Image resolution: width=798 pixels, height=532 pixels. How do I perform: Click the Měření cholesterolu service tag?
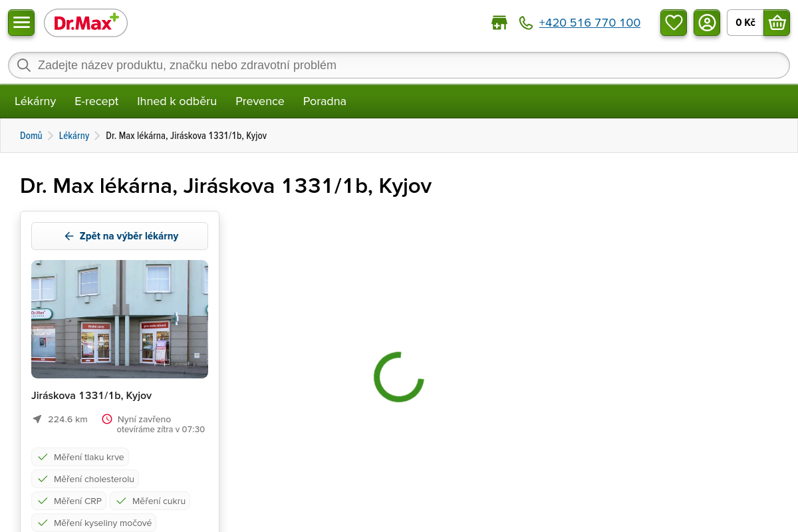(x=85, y=479)
